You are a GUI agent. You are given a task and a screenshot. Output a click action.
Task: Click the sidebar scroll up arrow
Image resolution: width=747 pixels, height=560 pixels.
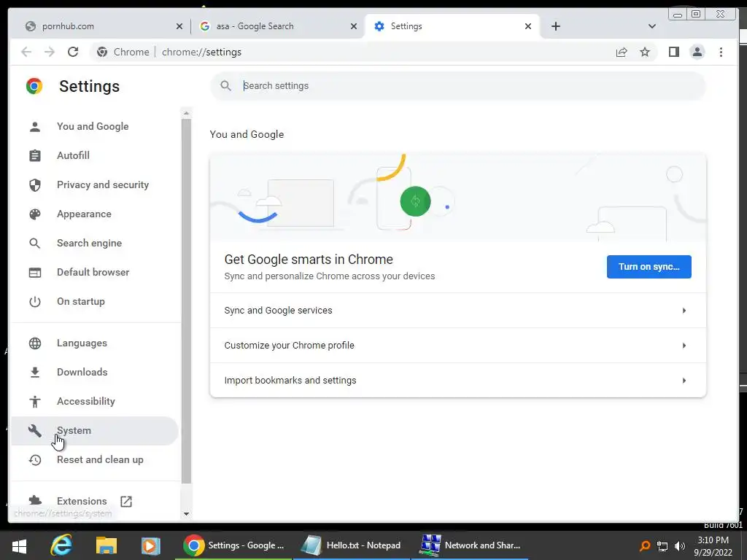[186, 113]
